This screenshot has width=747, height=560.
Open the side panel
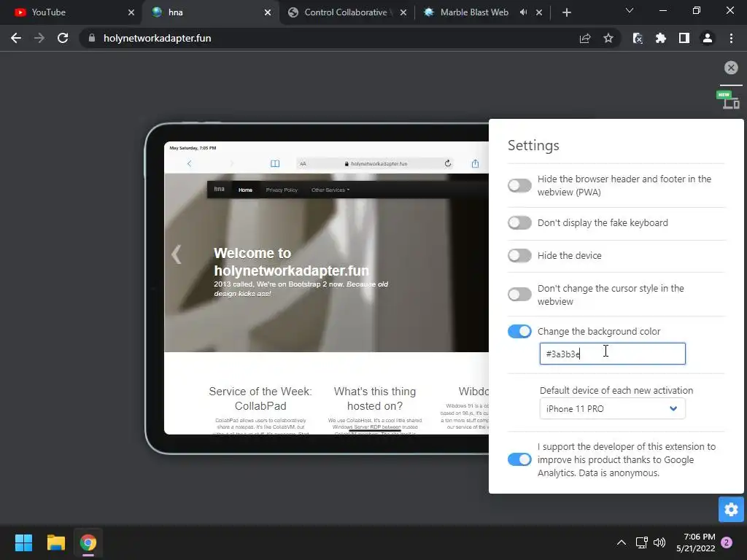(x=684, y=38)
